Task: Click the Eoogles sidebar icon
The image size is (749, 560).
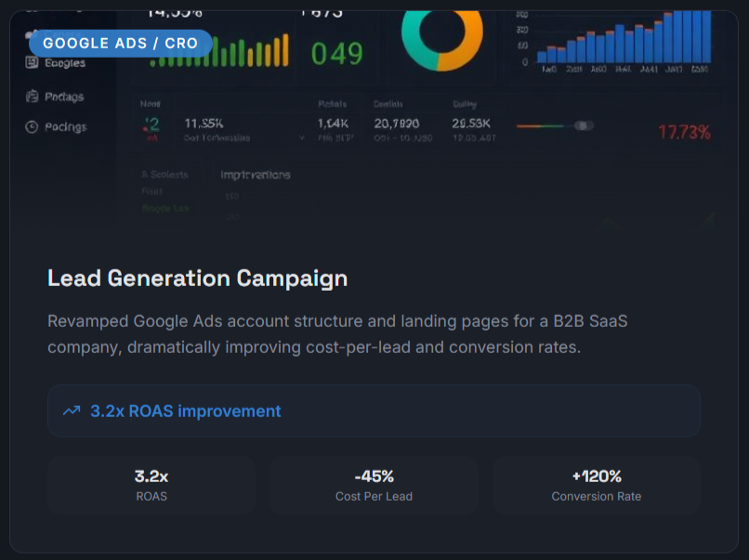Action: [33, 62]
